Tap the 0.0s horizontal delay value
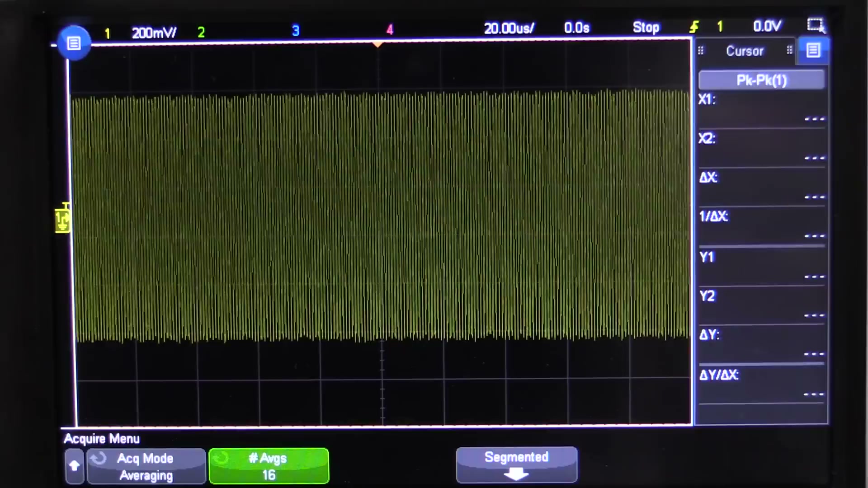This screenshot has height=488, width=868. click(577, 28)
